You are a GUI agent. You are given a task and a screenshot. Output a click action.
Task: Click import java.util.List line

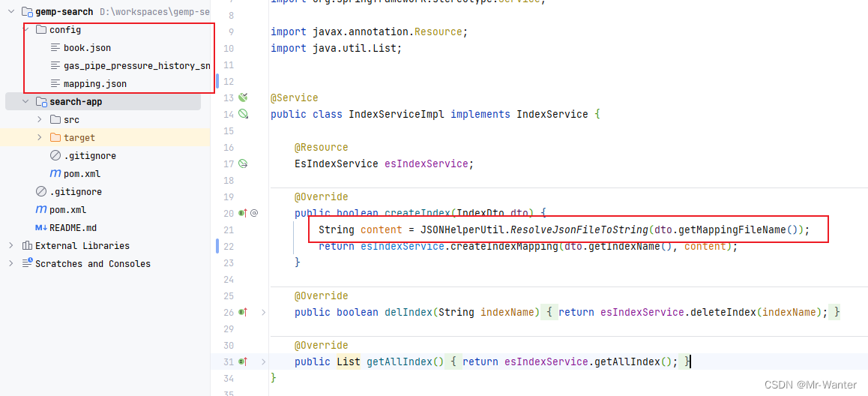point(336,48)
